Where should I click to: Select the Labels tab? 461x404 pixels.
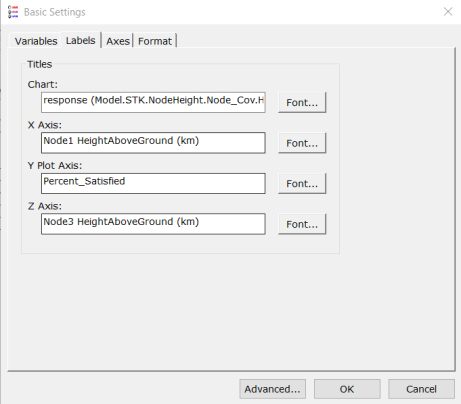81,40
